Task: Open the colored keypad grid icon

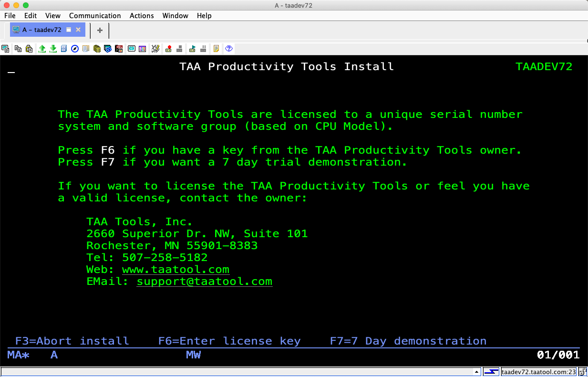Action: [x=142, y=49]
